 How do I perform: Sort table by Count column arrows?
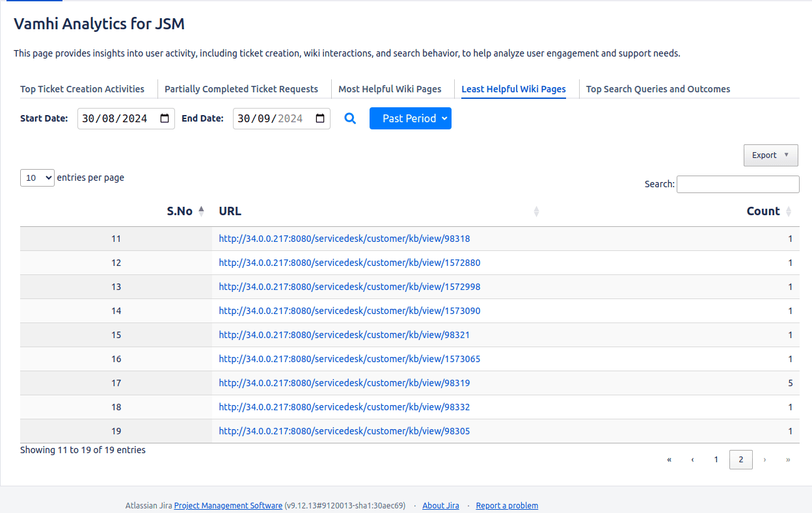click(x=789, y=211)
